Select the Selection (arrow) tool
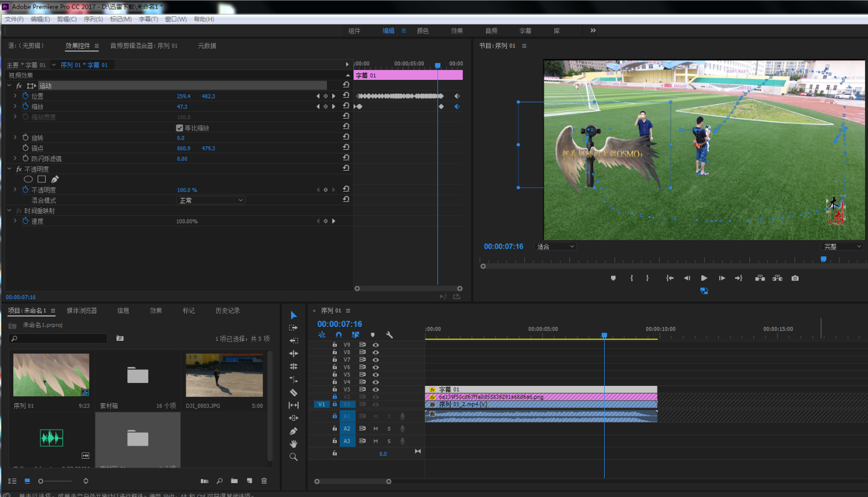This screenshot has height=497, width=868. coord(293,315)
